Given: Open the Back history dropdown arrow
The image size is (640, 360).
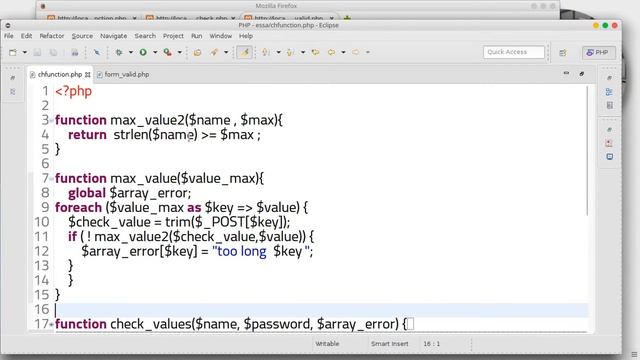Looking at the screenshot, I should click(343, 52).
